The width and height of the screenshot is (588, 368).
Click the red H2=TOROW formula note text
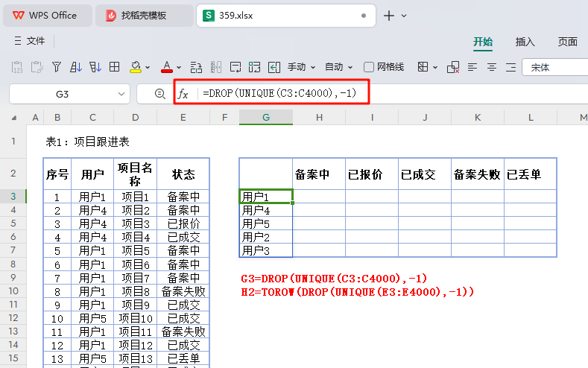coord(358,292)
